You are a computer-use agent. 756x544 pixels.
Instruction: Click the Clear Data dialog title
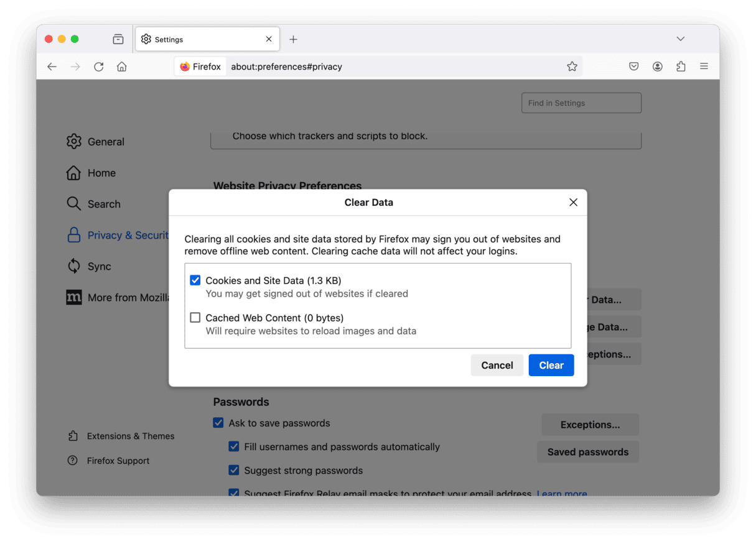pos(369,202)
